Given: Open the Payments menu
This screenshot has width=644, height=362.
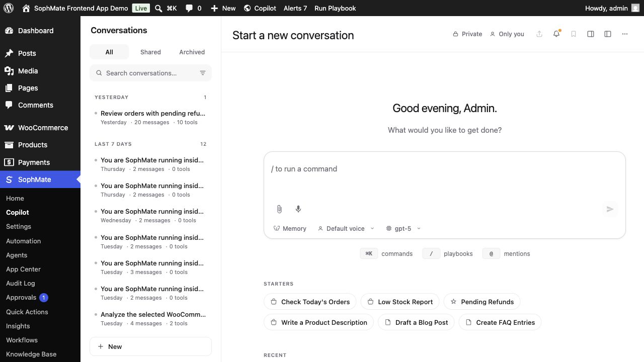Looking at the screenshot, I should click(40, 162).
